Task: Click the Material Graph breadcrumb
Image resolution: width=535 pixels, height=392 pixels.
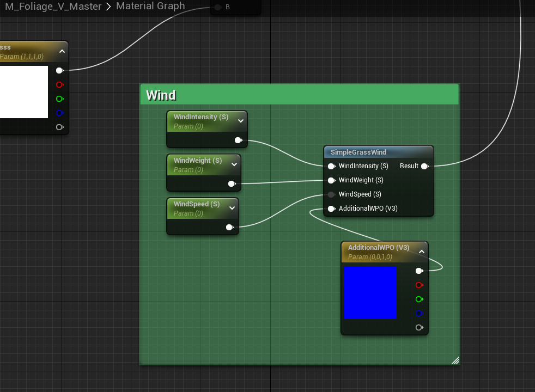Action: tap(150, 7)
